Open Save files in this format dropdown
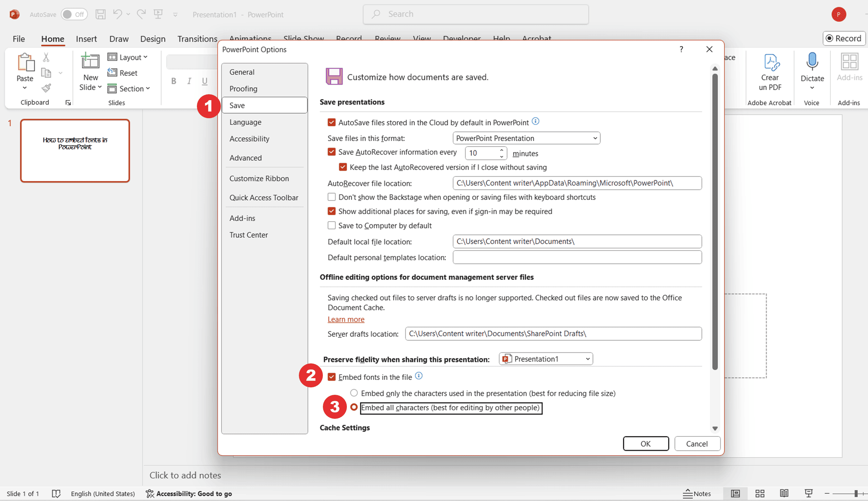The width and height of the screenshot is (868, 501). [x=526, y=138]
